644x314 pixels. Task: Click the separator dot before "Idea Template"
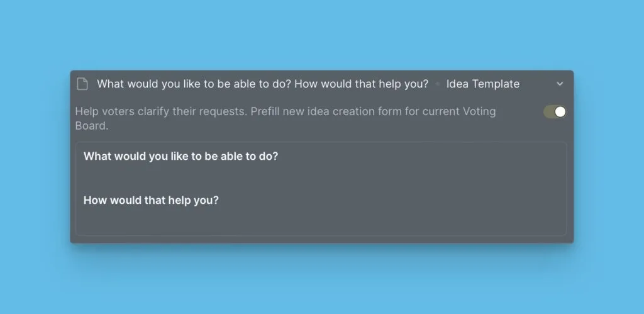tap(437, 84)
